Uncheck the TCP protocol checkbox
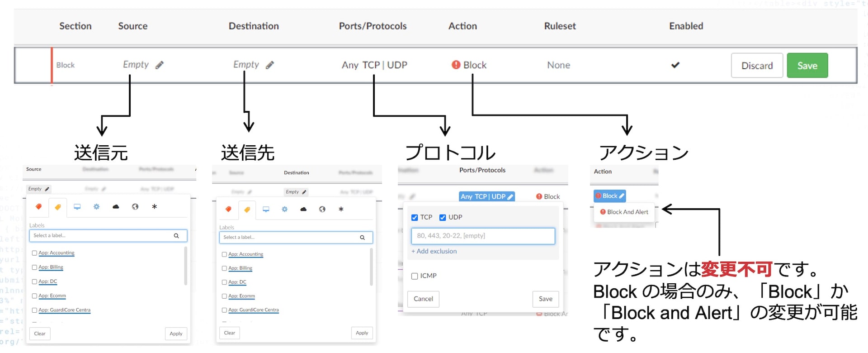The height and width of the screenshot is (353, 868). 415,218
